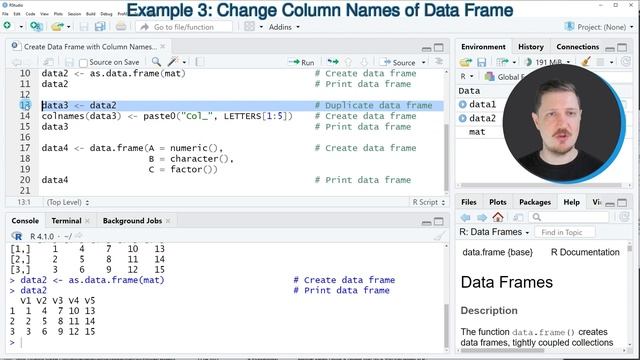
Task: Click the Help back arrow icon
Action: 465,217
